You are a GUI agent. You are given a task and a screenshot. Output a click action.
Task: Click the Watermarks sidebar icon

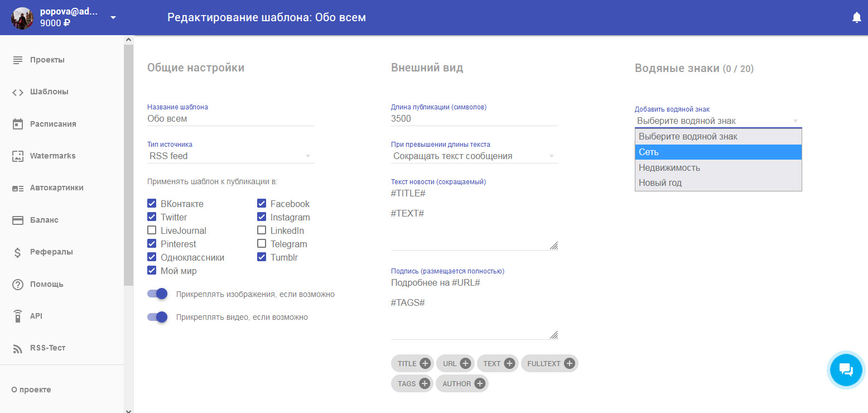pyautogui.click(x=18, y=156)
